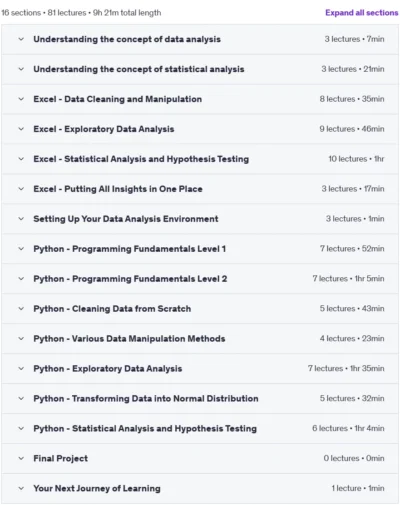
Task: Toggle chevron beside Excel - Exploratory Data Analysis
Action: click(21, 129)
